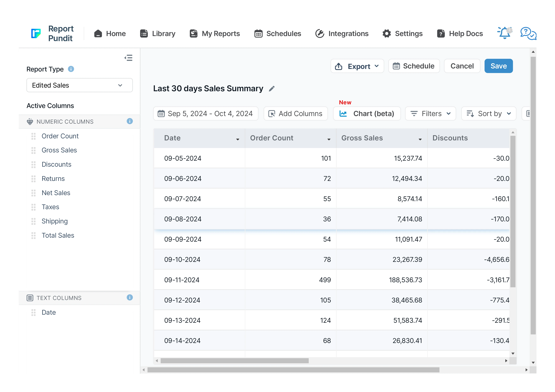Screen dimensions: 555x392
Task: Open the Sort by dropdown
Action: coord(489,114)
